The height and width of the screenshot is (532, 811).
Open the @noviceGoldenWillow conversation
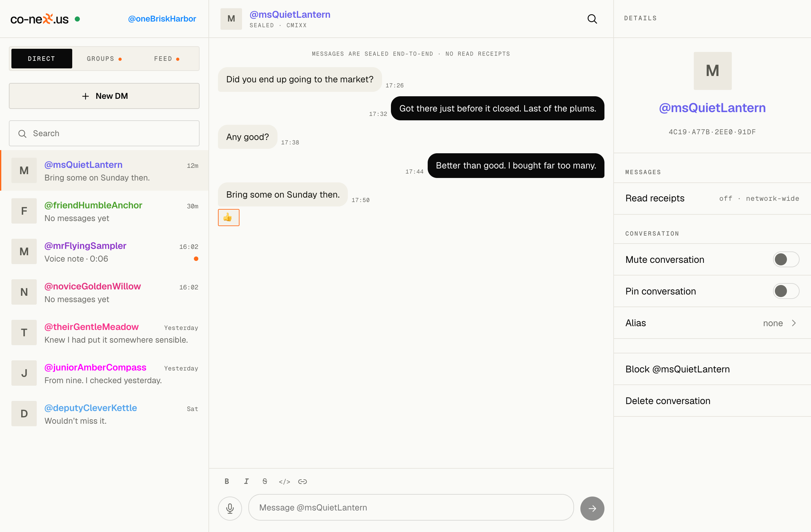point(104,292)
